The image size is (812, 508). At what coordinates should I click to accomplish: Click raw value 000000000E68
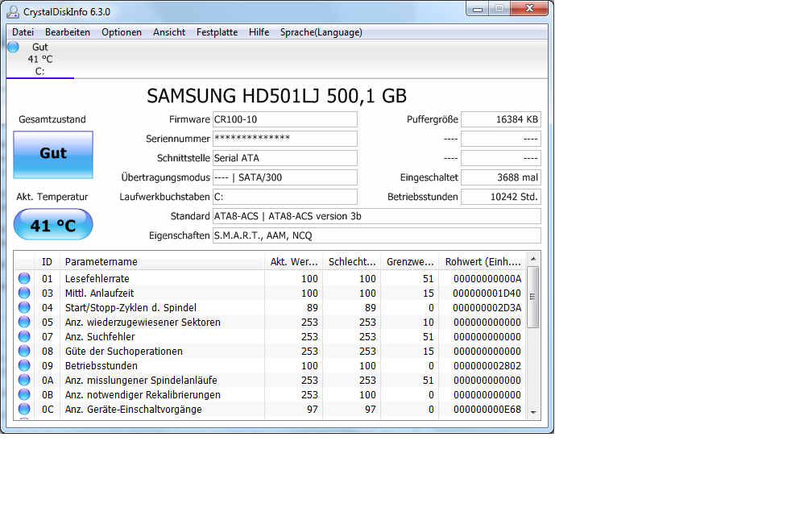click(487, 409)
